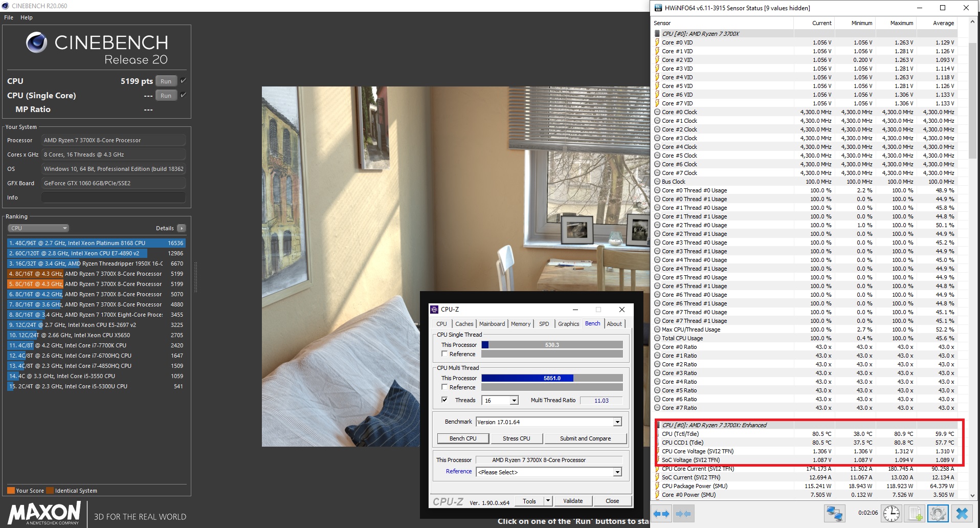Select Core #3 Thread #0 Usage icon
The image size is (980, 528).
(657, 243)
